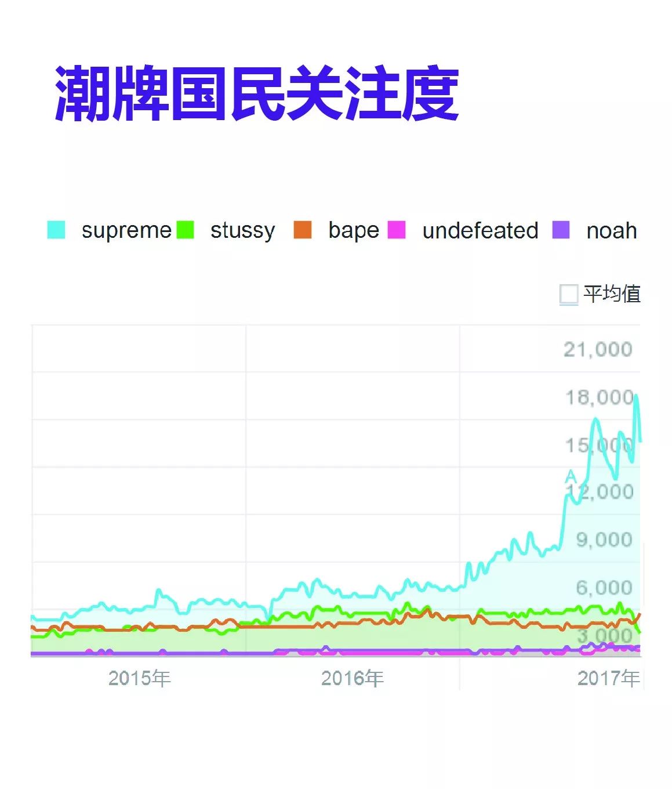Viewport: 672px width, 789px height.
Task: Toggle the stussy series by its label
Action: click(242, 230)
